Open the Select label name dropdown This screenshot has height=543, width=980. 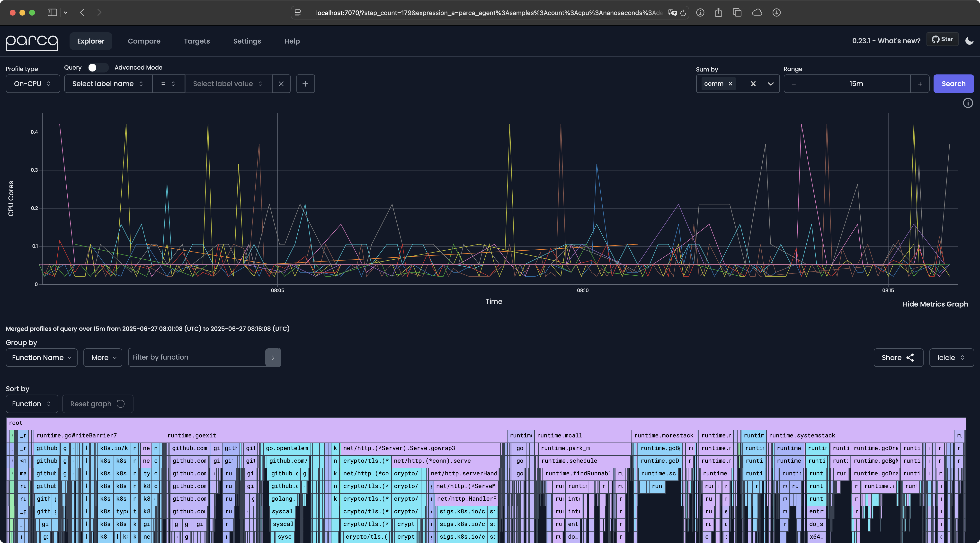tap(108, 84)
